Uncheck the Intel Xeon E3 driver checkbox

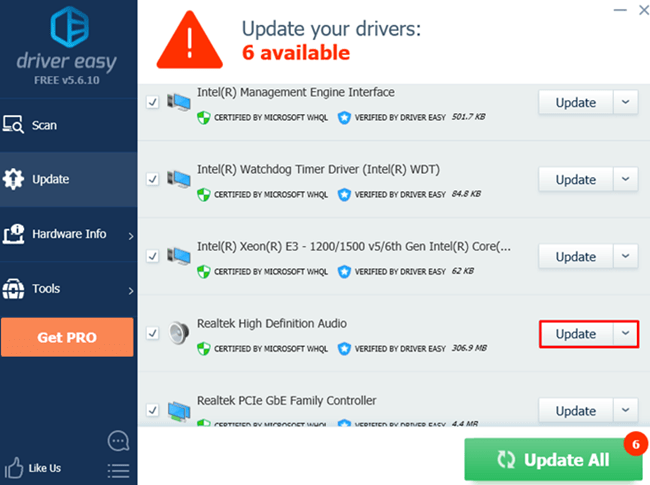pos(153,256)
